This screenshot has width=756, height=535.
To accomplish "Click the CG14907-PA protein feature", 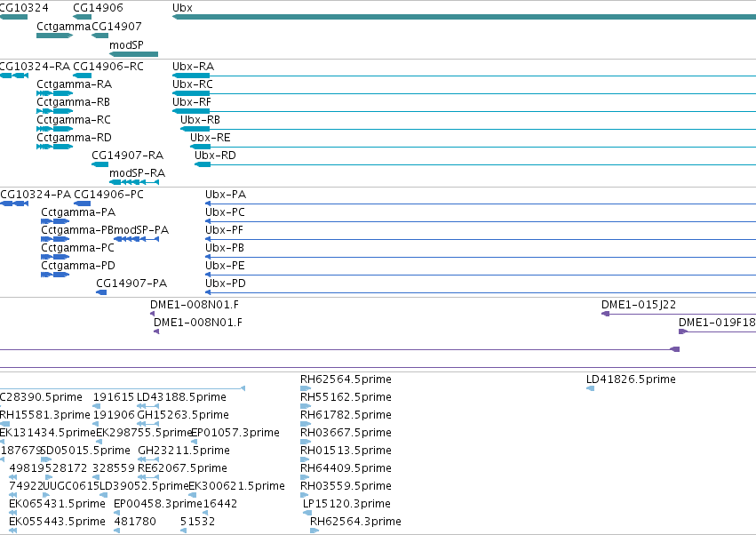I will tap(101, 292).
